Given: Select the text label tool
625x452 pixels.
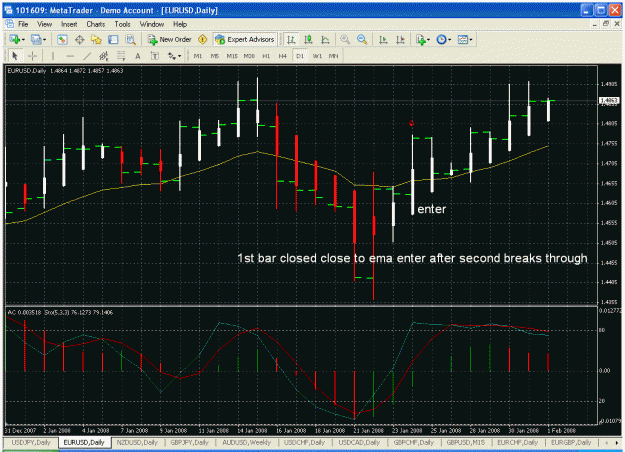Looking at the screenshot, I should tap(155, 56).
